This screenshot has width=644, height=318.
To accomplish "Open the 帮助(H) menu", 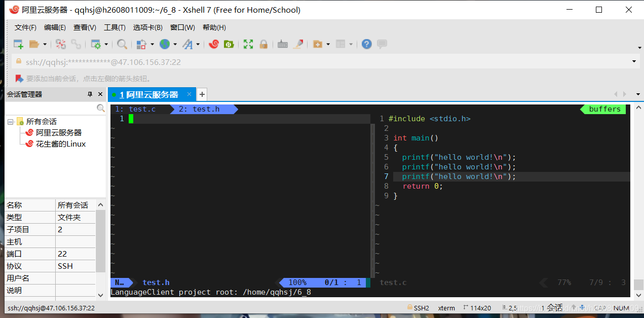I will [x=214, y=27].
